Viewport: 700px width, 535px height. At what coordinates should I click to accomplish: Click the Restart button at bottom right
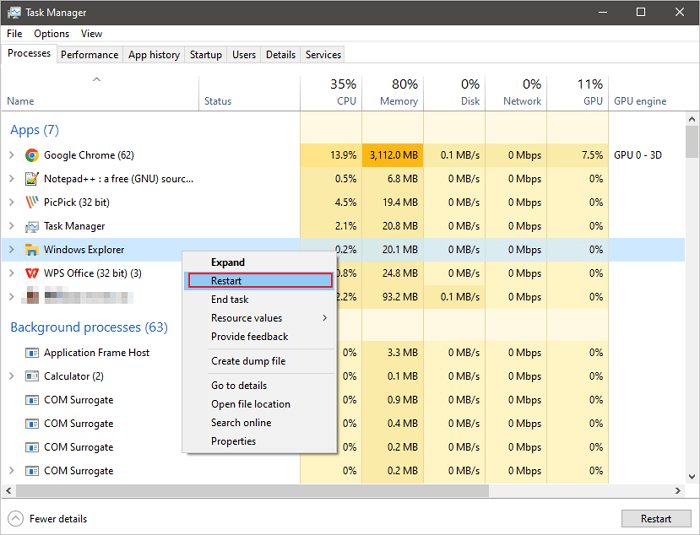655,519
